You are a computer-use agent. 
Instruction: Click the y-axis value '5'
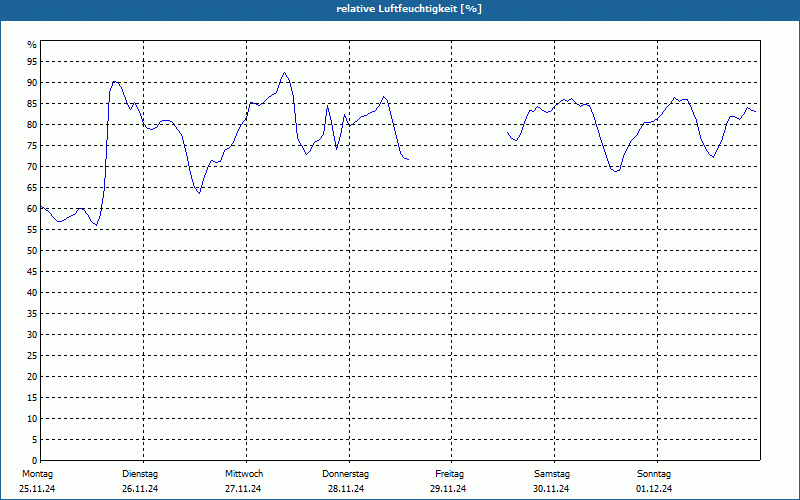coord(34,440)
